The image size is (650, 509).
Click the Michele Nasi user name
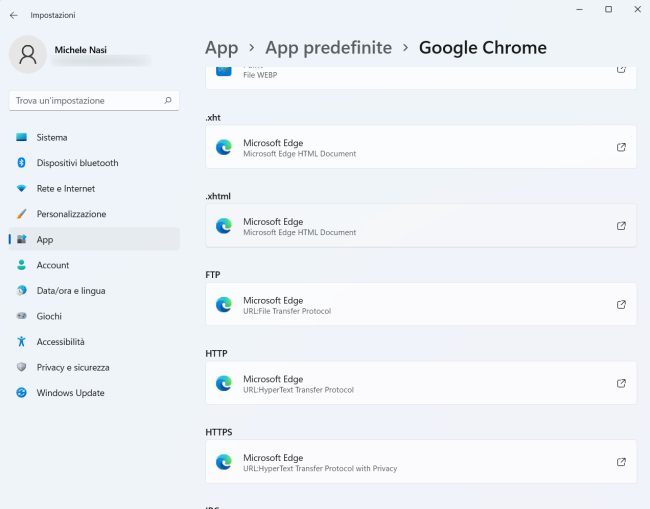pos(81,50)
